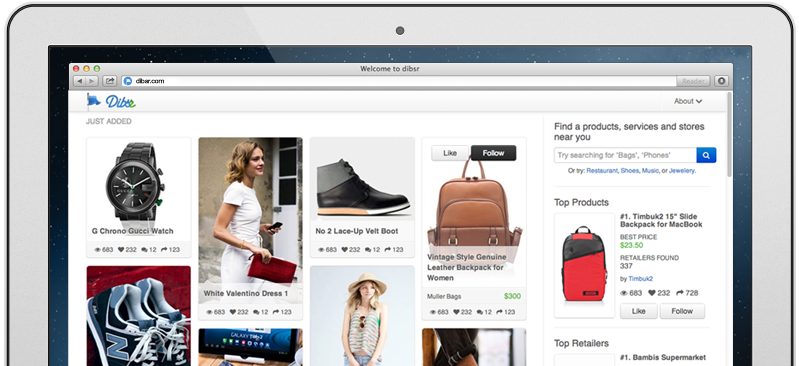Image resolution: width=799 pixels, height=366 pixels.
Task: Click the Safari share icon in toolbar
Action: (x=110, y=81)
